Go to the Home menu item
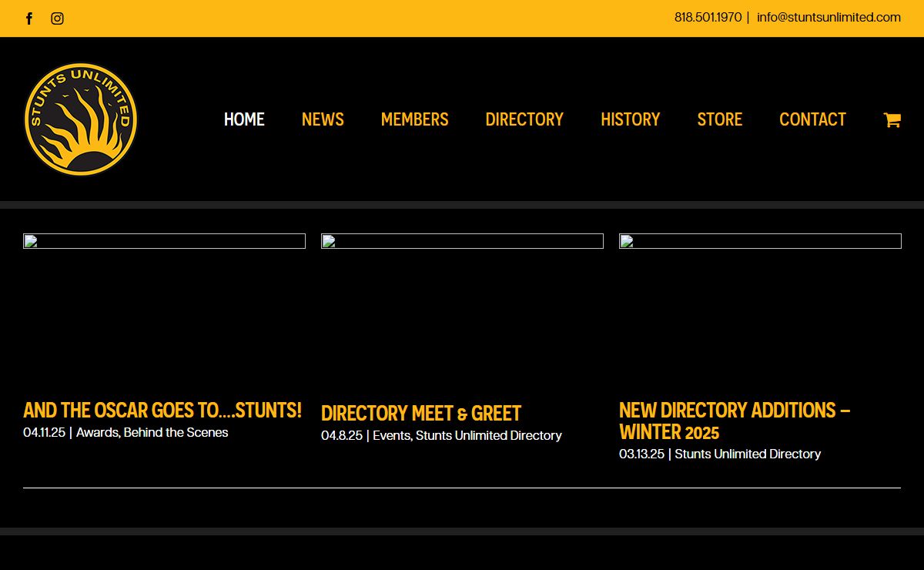 (x=244, y=119)
